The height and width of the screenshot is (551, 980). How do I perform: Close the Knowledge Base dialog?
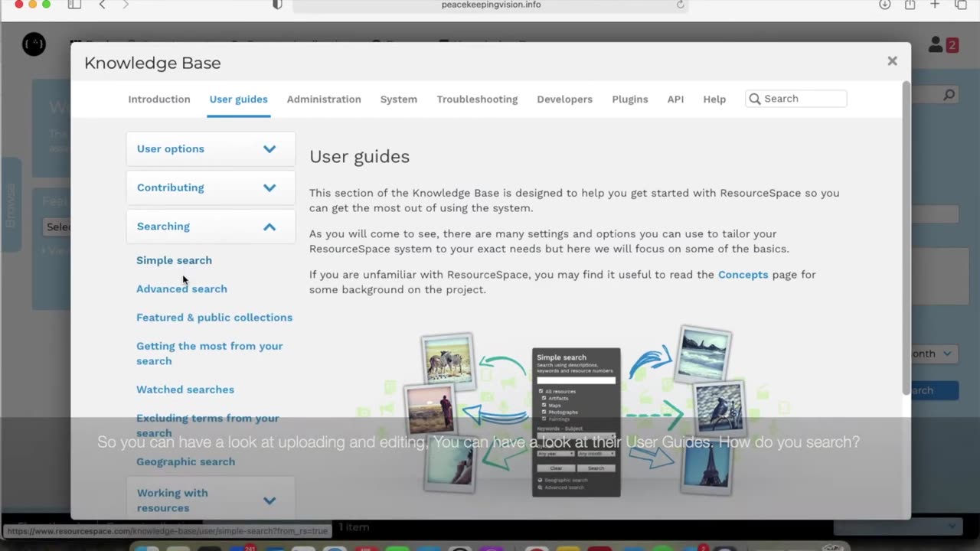point(892,61)
